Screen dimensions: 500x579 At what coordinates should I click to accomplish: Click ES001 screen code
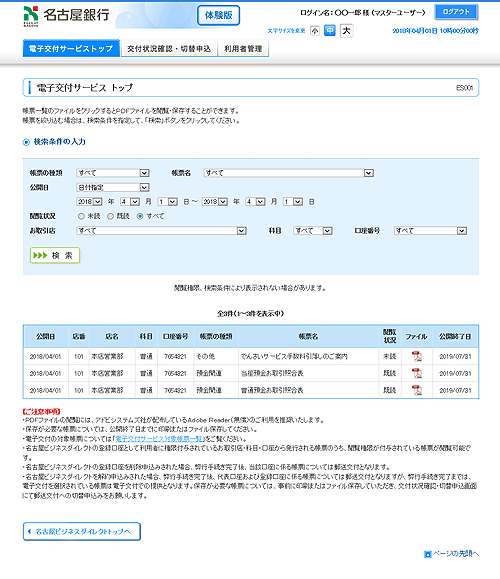465,88
